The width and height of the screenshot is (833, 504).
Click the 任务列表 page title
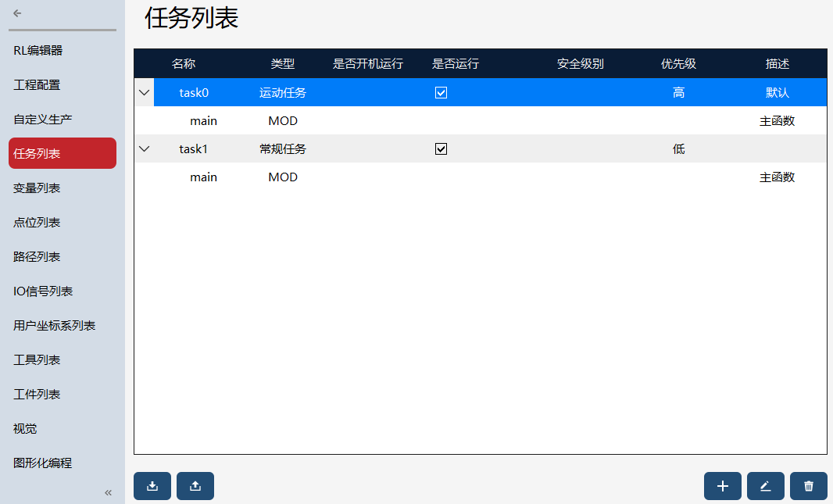(191, 17)
